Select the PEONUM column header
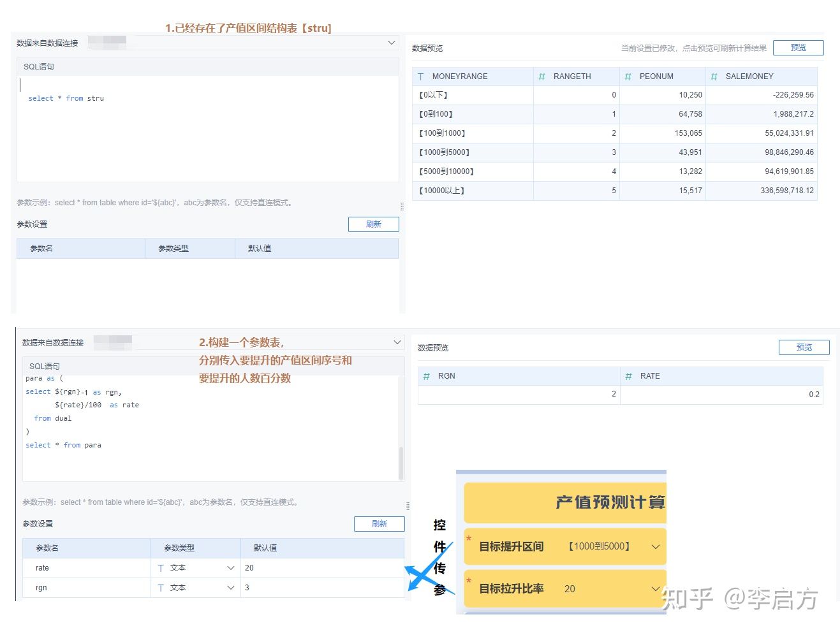 point(663,76)
